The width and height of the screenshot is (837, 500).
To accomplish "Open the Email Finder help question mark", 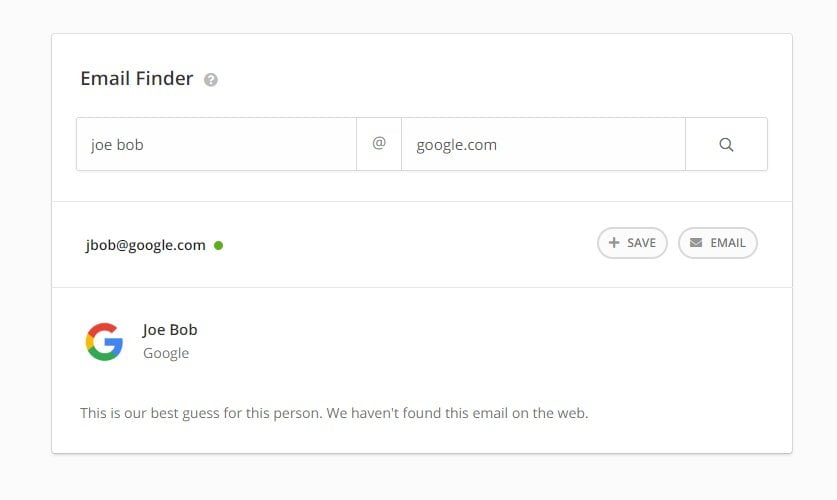I will 211,80.
